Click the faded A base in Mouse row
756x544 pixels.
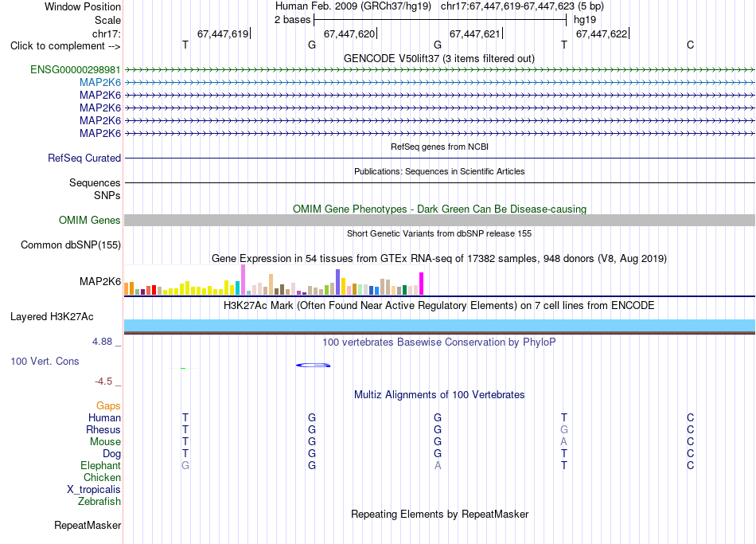563,442
